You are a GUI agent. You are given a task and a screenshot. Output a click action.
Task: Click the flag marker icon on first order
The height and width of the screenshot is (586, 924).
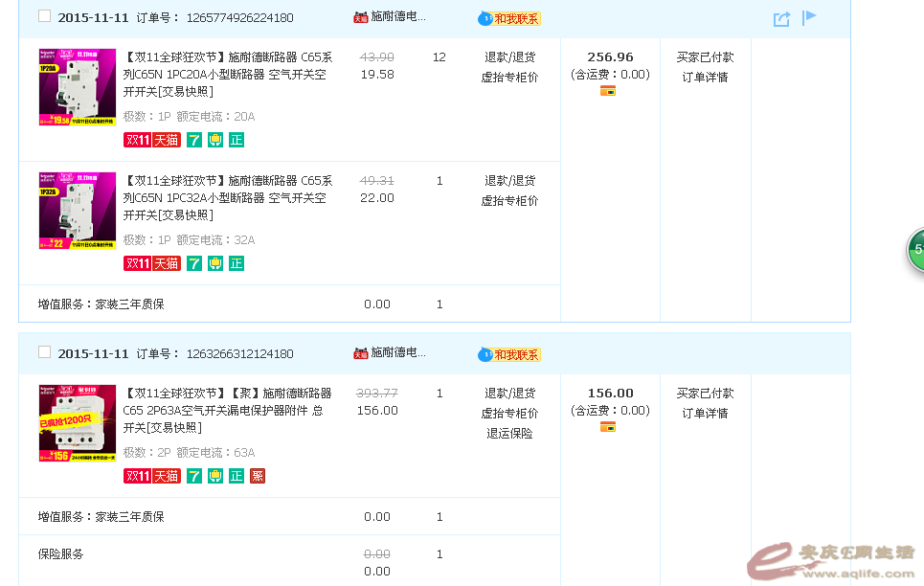(809, 17)
